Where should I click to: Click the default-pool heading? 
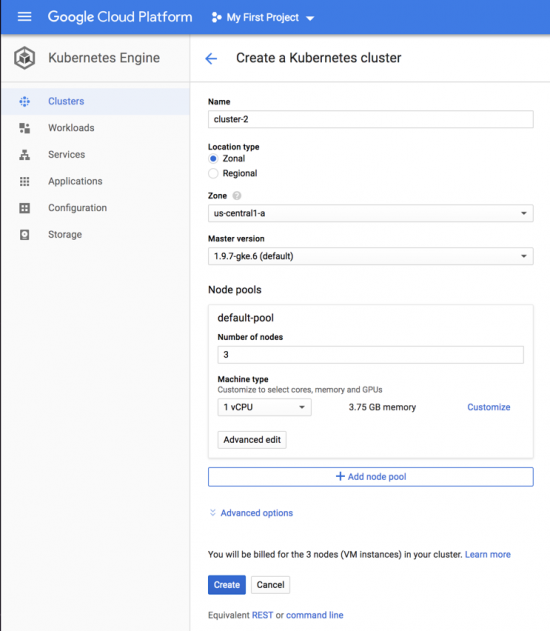tap(245, 318)
